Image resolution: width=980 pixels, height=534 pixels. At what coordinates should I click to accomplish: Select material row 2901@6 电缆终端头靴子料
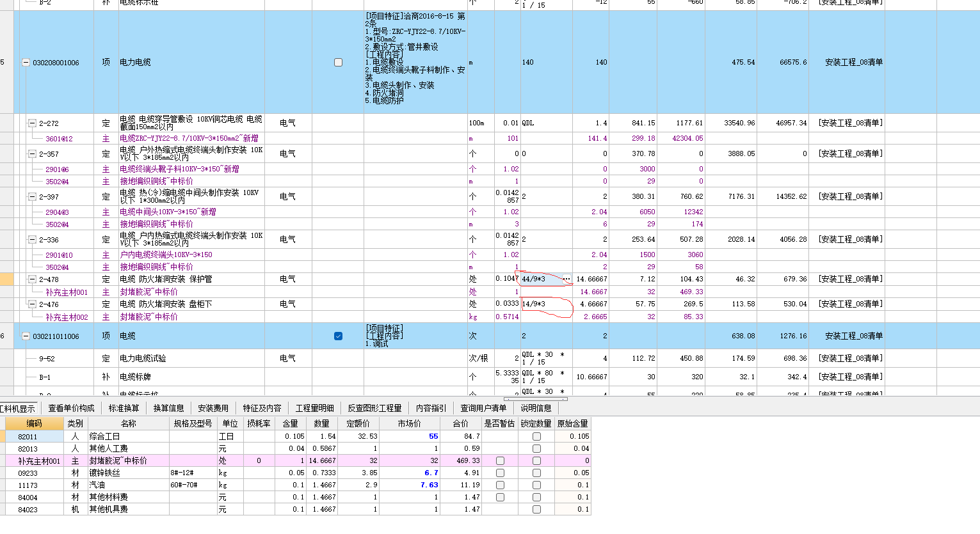coord(179,169)
